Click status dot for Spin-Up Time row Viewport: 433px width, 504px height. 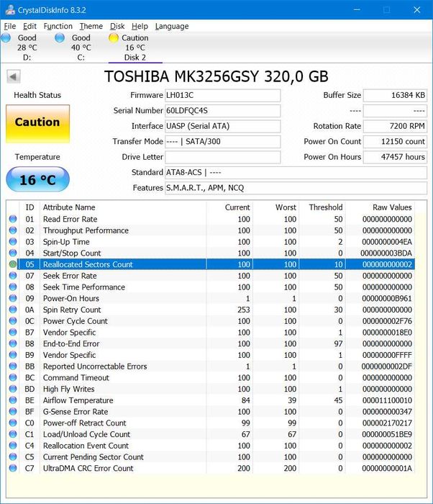coord(13,241)
